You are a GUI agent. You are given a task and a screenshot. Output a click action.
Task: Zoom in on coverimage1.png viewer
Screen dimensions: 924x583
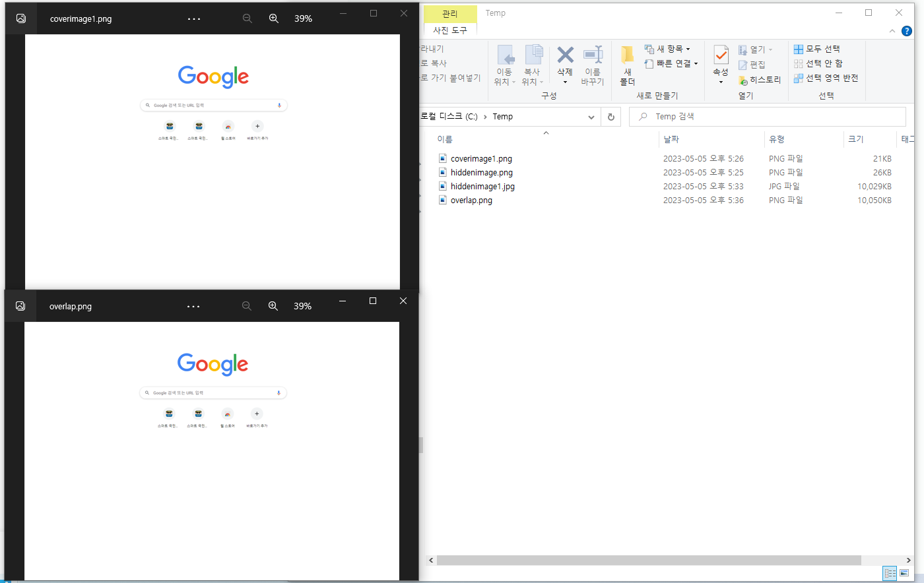(274, 18)
